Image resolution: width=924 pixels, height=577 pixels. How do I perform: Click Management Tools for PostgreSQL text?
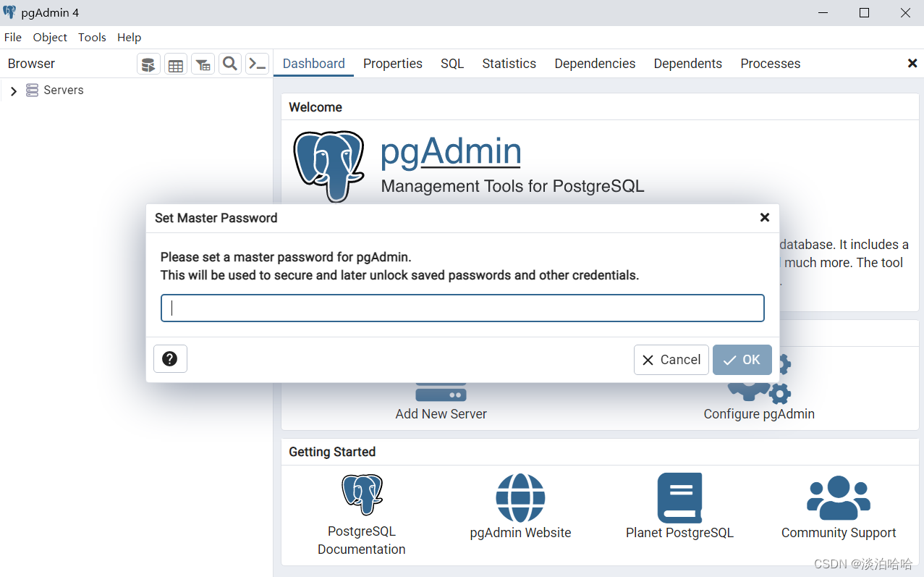512,186
